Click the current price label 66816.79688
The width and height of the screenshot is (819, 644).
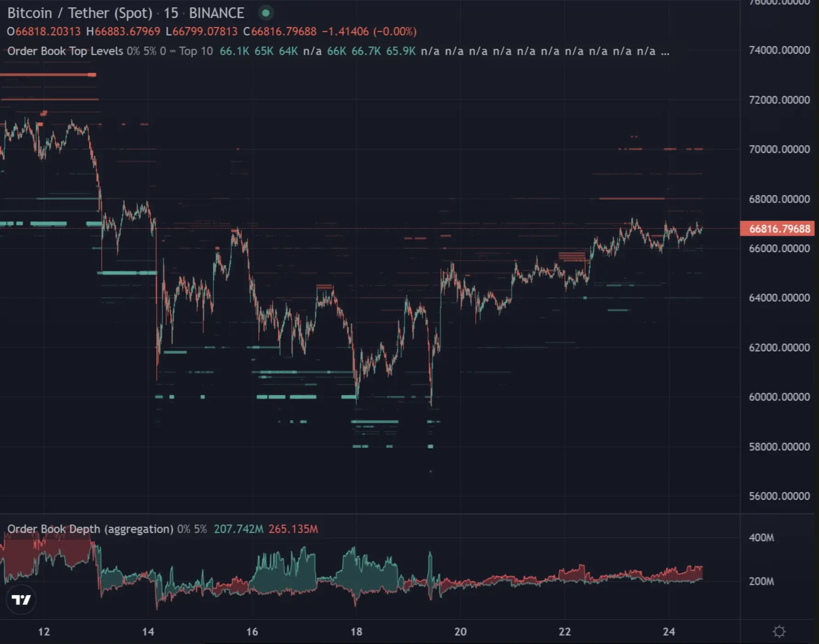(777, 228)
